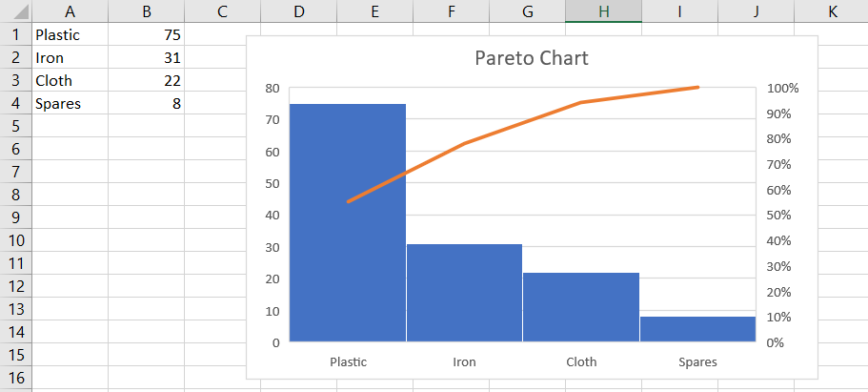
Task: Select row 9 header
Action: pos(16,217)
